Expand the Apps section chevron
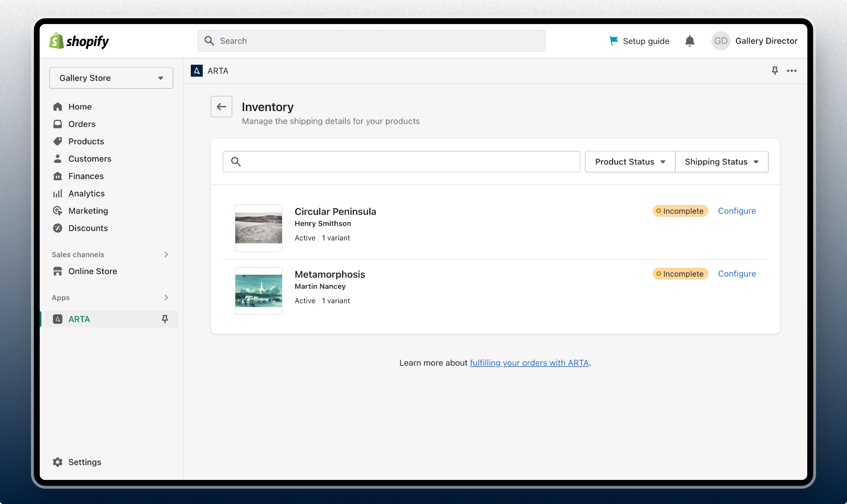 [166, 298]
